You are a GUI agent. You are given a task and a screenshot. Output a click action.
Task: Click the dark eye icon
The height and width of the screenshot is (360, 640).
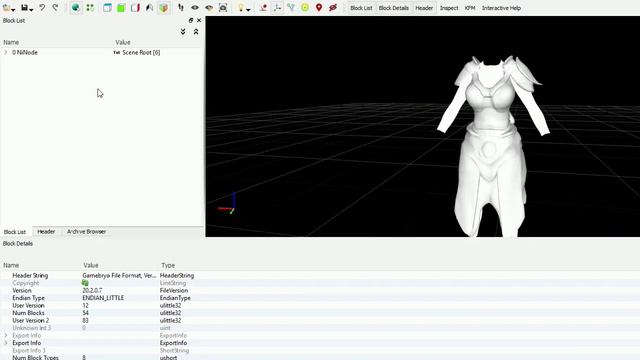[195, 8]
